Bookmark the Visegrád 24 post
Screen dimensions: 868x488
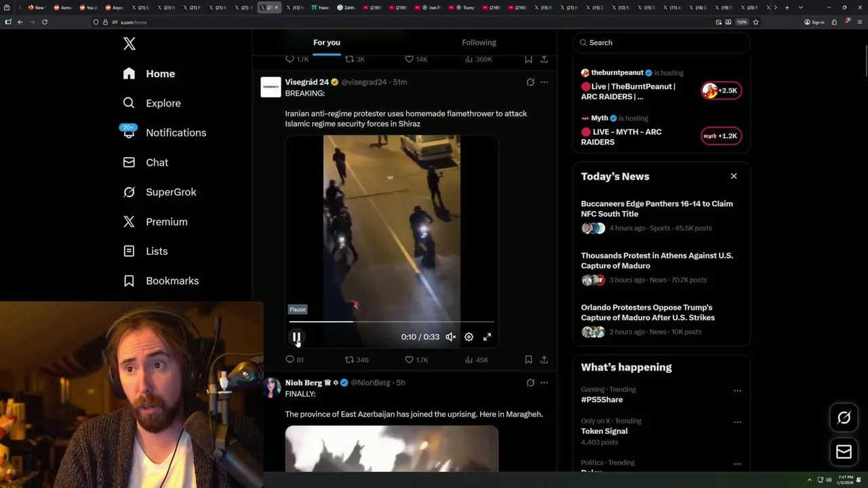pyautogui.click(x=528, y=360)
